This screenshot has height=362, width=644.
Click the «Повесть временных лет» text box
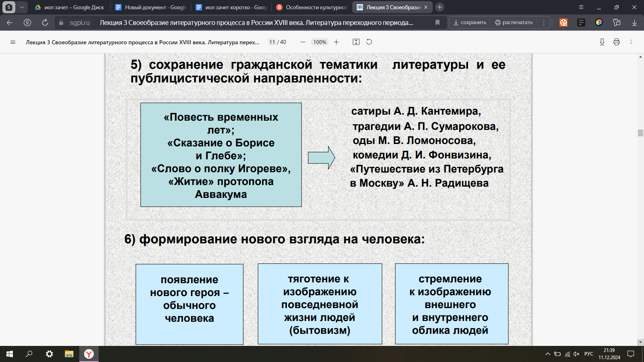coord(221,155)
